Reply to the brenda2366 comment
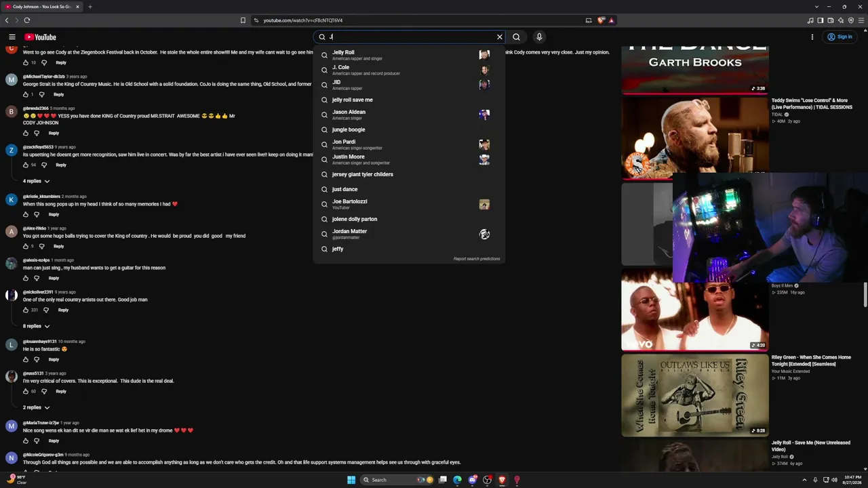Image resolution: width=868 pixels, height=488 pixels. (54, 133)
